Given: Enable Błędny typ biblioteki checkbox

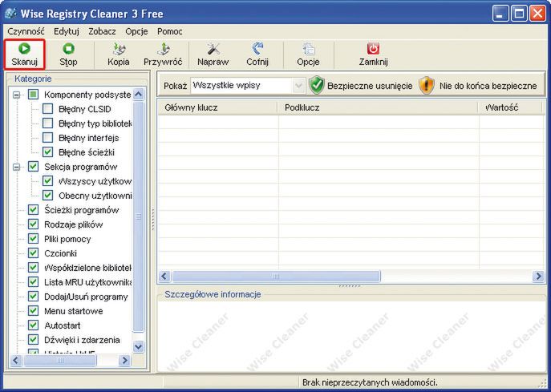Looking at the screenshot, I should (48, 123).
